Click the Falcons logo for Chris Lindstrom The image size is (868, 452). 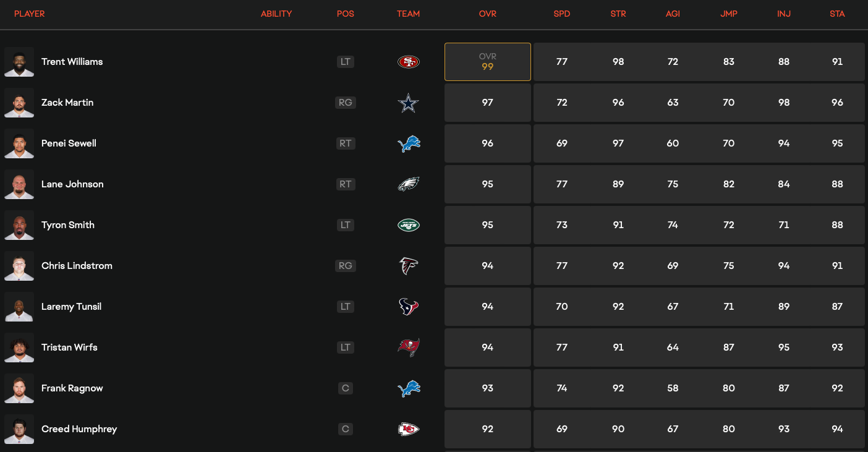click(x=408, y=266)
